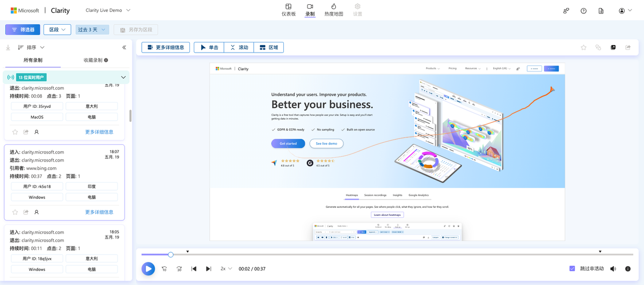Share the recording of user 35ryvd
Screen dimensions: 644x285
(x=26, y=131)
